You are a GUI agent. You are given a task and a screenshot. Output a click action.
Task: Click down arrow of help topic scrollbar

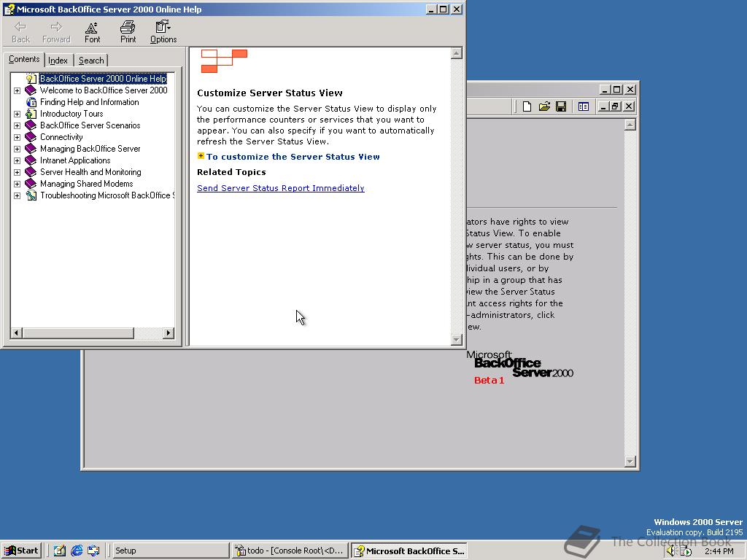(457, 340)
